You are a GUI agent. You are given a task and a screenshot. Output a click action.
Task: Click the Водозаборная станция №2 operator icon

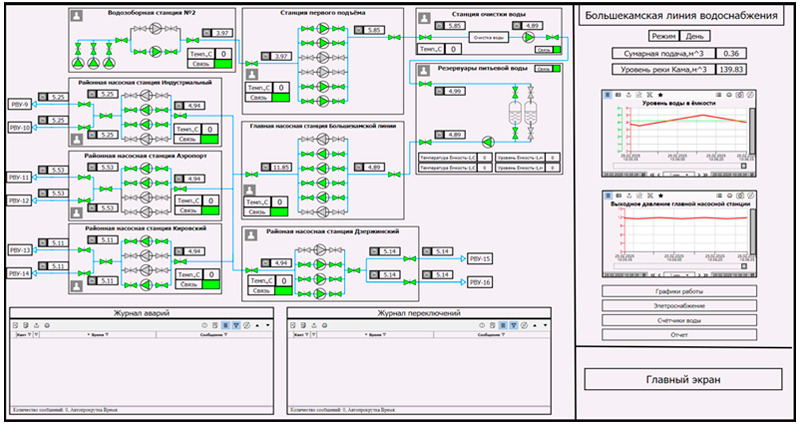77,17
